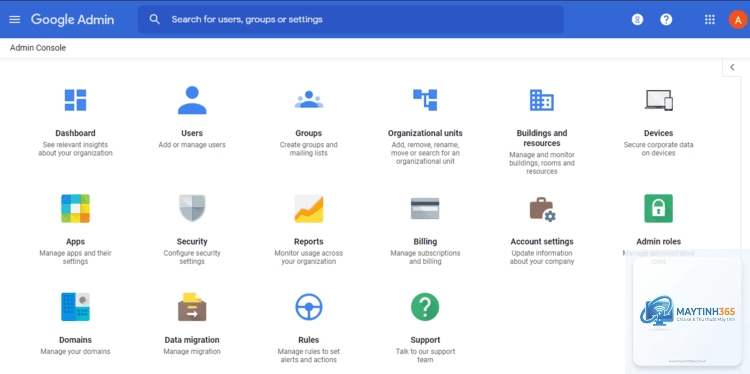Click the search magnifier icon
The image size is (750, 374).
point(154,20)
